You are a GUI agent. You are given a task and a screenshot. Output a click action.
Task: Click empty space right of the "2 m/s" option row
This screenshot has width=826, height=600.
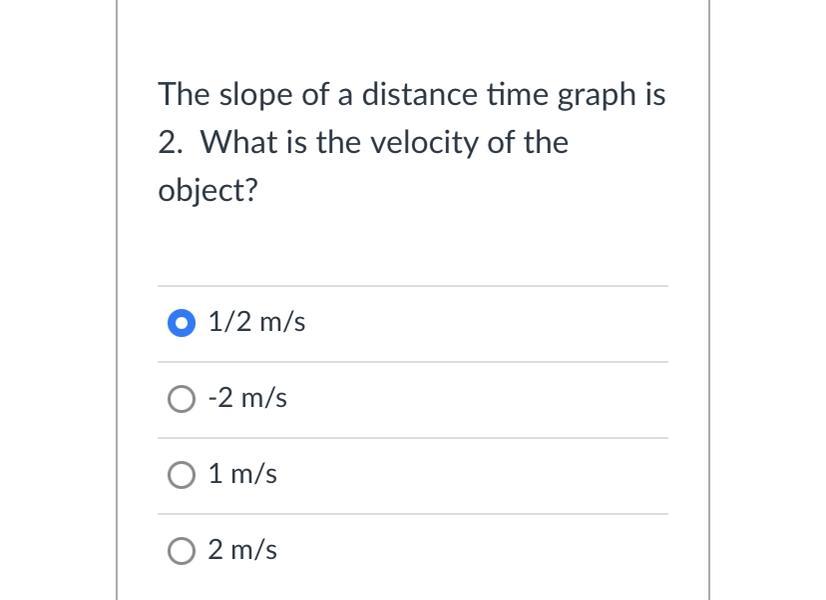pyautogui.click(x=480, y=550)
